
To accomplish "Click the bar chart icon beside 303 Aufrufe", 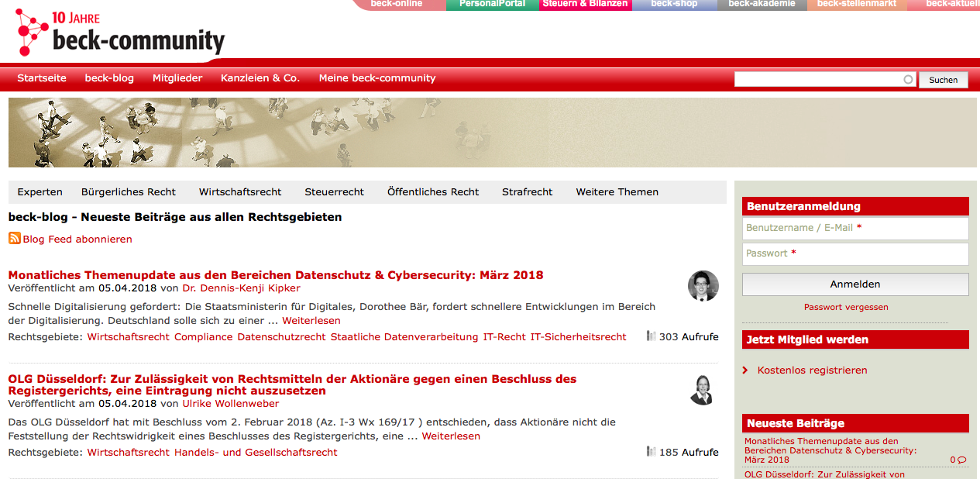I will coord(652,336).
